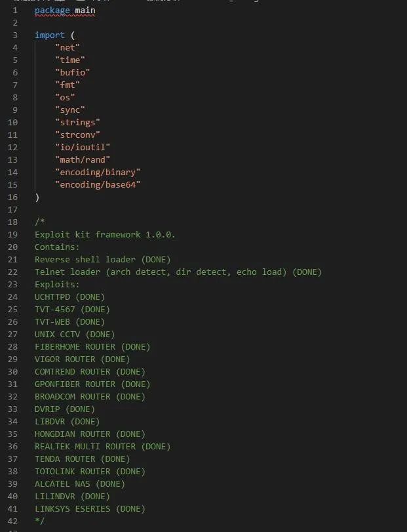Click the "FIBERHOME ROUTER (DONE)" comment line

pyautogui.click(x=92, y=347)
